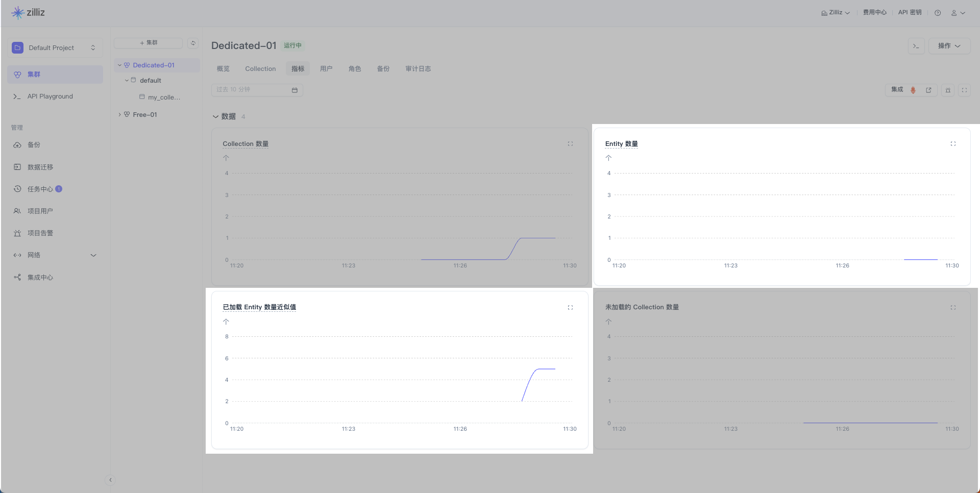Click the + 集群 create cluster button
Screen dimensions: 980x493
coord(149,43)
